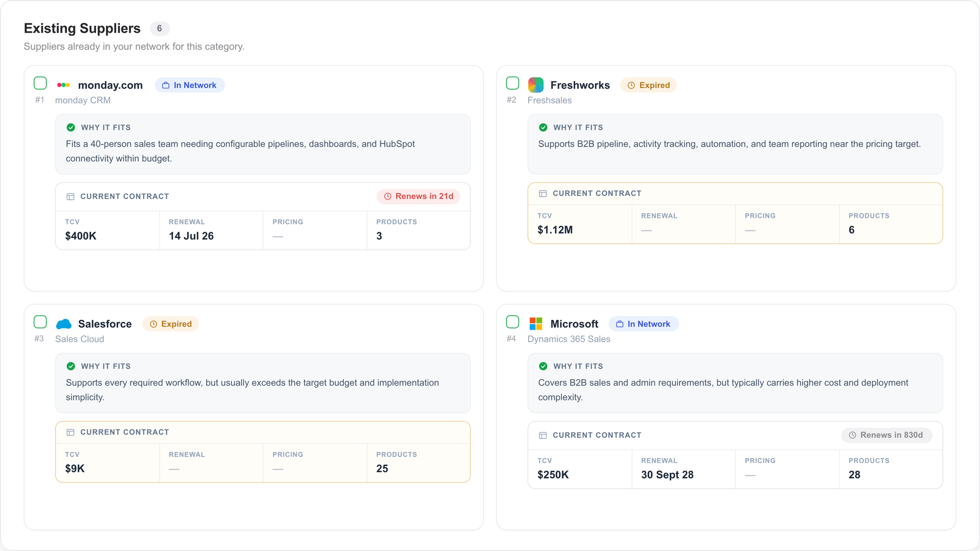Click the clock icon in Renews in 21d badge

(x=388, y=196)
